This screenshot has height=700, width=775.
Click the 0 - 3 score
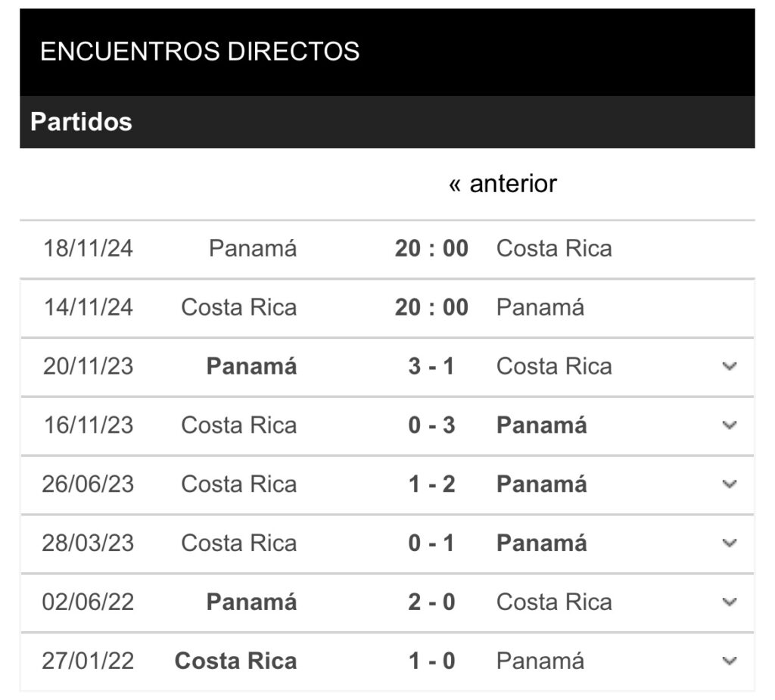tap(431, 425)
